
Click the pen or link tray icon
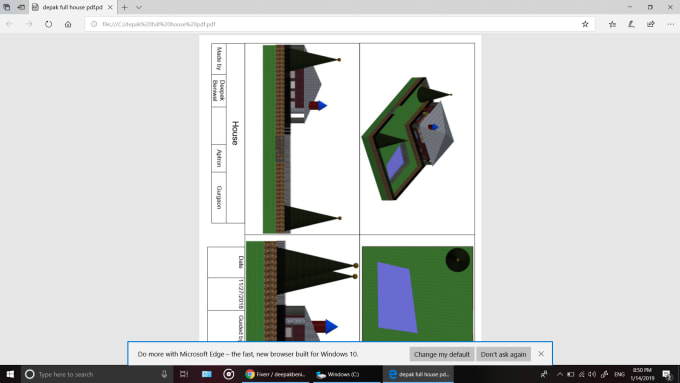pyautogui.click(x=605, y=374)
